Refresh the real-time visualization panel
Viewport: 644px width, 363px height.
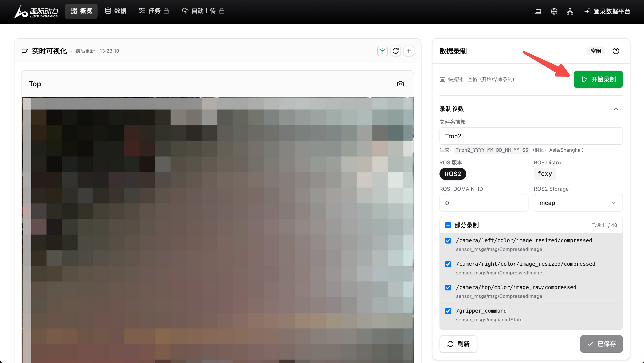click(x=395, y=51)
